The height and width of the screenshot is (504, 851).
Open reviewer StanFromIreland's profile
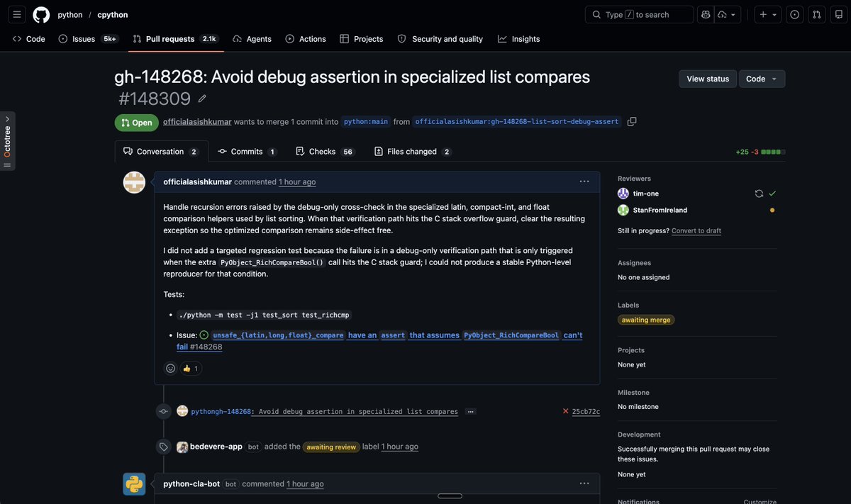(x=660, y=210)
